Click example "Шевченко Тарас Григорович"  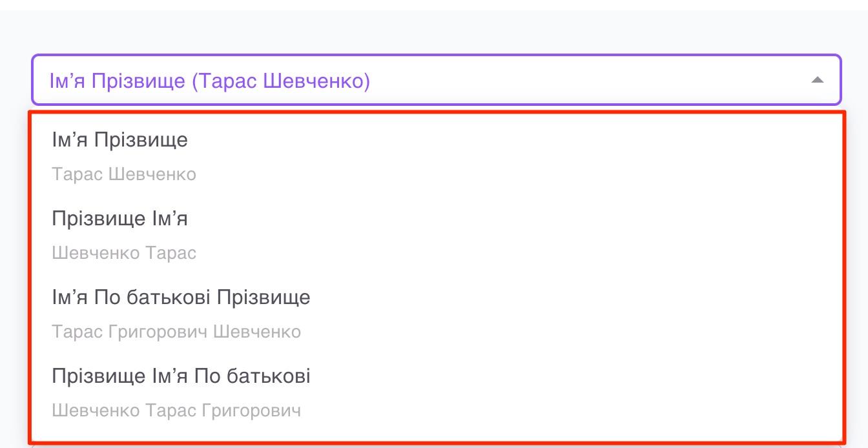click(x=176, y=411)
